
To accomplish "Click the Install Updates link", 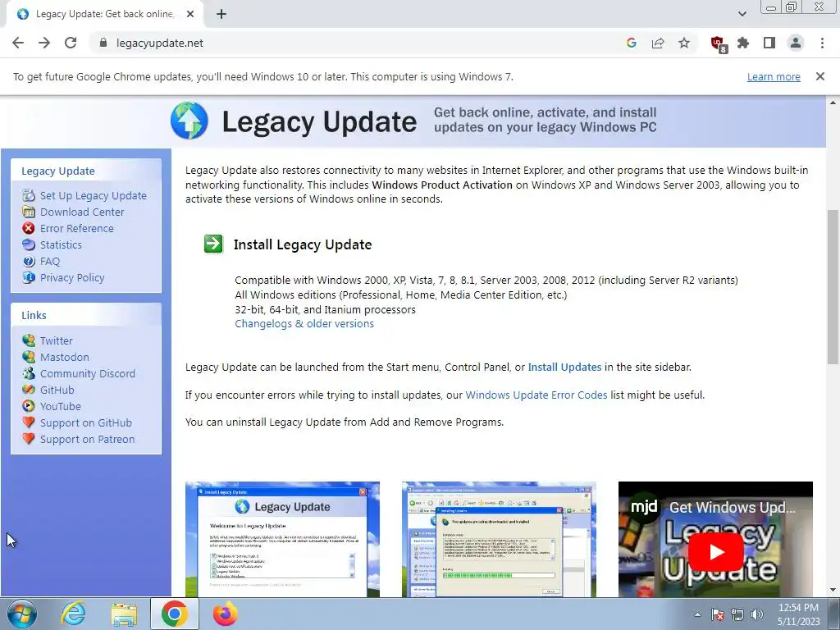I will [x=564, y=367].
